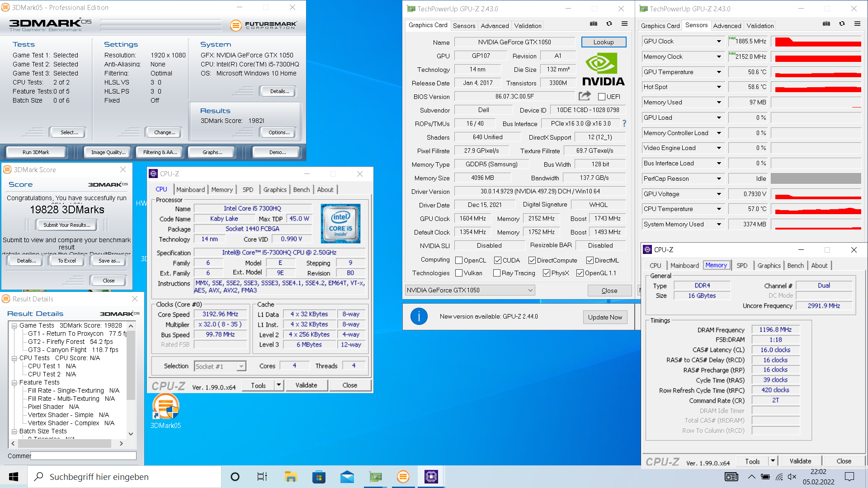
Task: Open the PerfCap Reason sensor dropdown
Action: pyautogui.click(x=719, y=178)
